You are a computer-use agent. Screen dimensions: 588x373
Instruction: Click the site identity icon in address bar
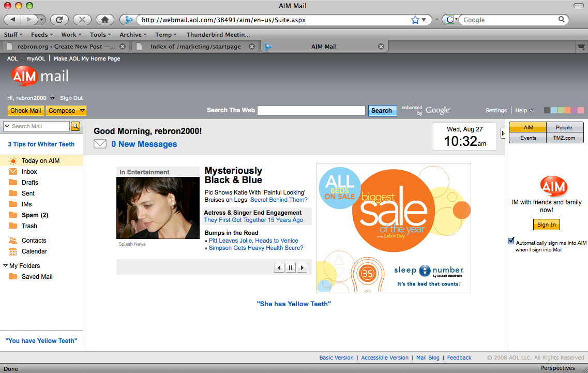pyautogui.click(x=129, y=20)
